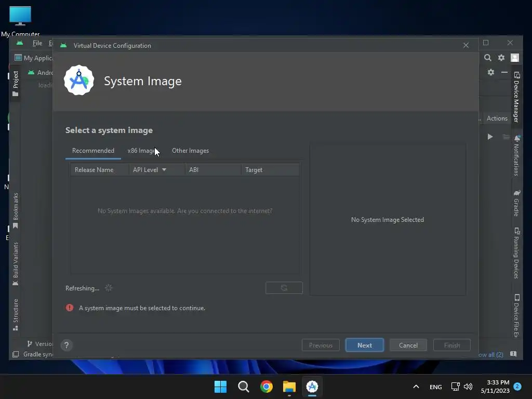This screenshot has height=399, width=532.
Task: Open the File menu in Android Studio
Action: pos(37,43)
